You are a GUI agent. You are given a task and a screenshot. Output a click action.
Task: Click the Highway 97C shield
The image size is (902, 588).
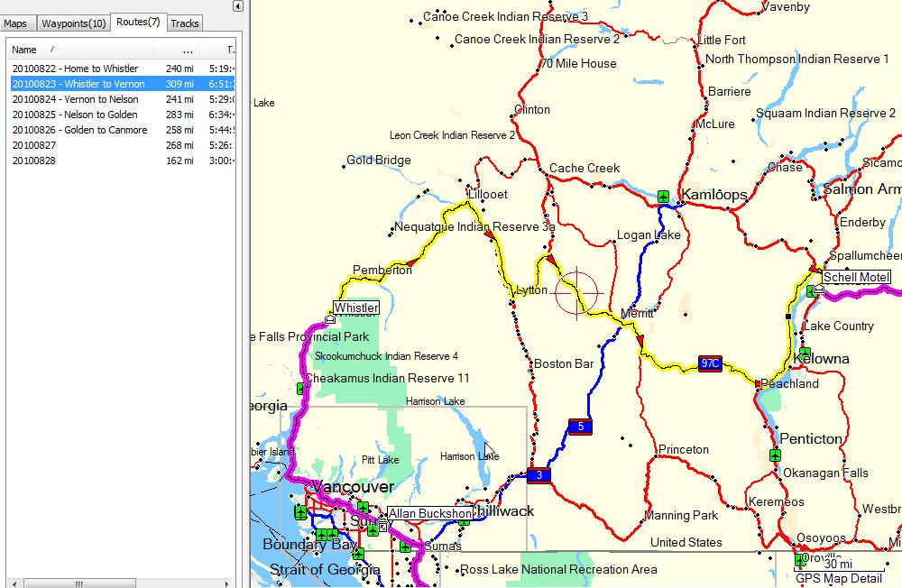click(710, 363)
